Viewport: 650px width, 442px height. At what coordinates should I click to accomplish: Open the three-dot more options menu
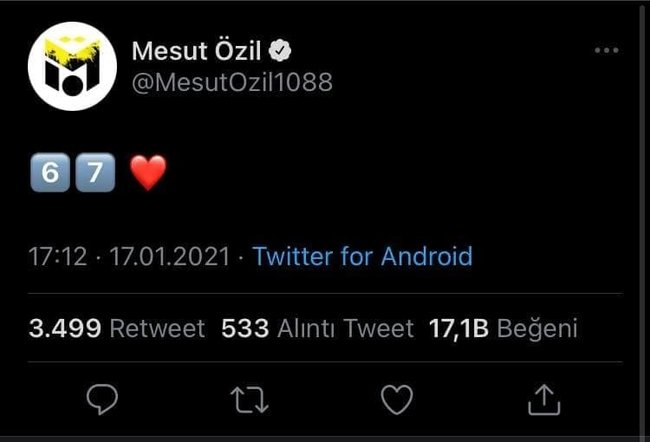(606, 50)
